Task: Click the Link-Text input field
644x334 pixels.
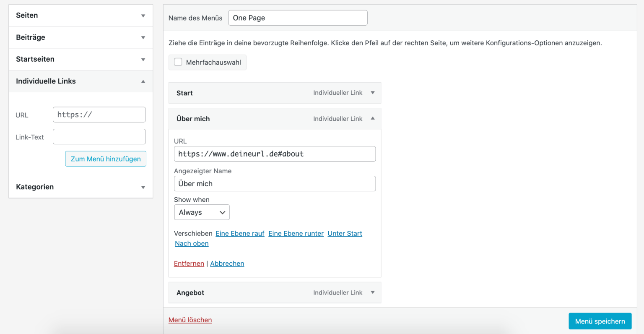Action: pos(99,137)
